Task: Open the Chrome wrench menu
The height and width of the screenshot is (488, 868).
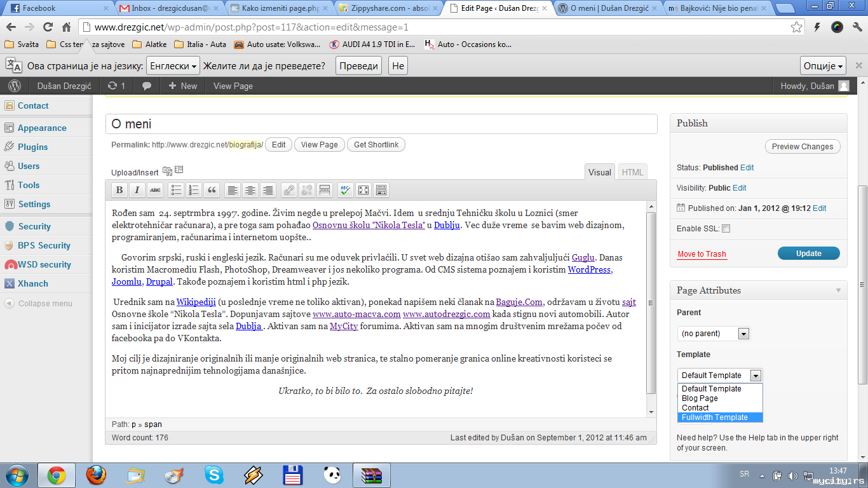Action: coord(856,27)
